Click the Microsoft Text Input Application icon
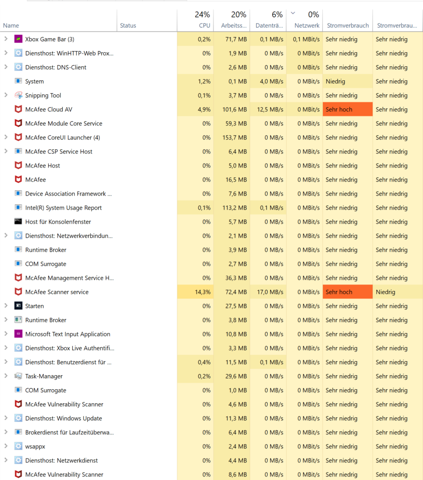This screenshot has height=480, width=423. [18, 334]
